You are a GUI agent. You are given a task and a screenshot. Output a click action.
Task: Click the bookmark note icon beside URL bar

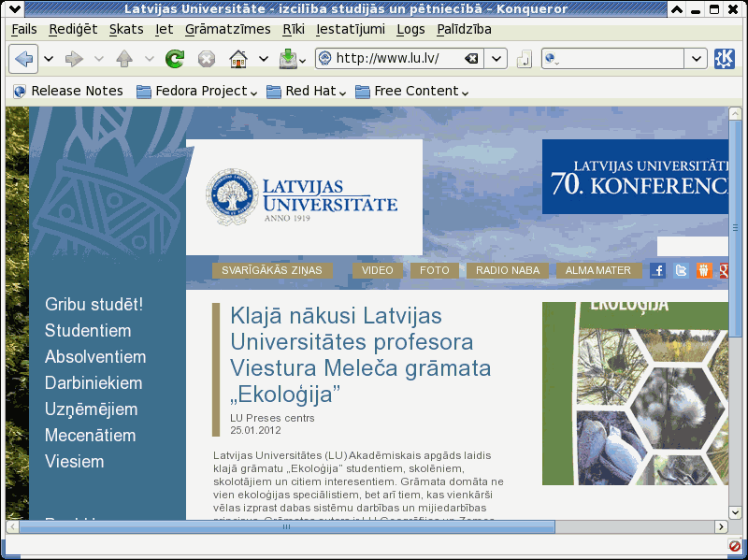[525, 59]
